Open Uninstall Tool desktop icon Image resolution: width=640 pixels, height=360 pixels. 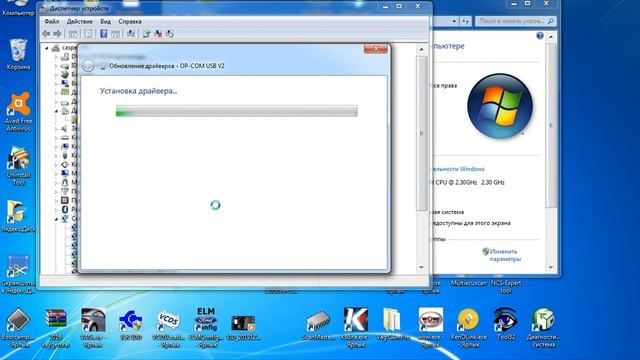tap(18, 166)
